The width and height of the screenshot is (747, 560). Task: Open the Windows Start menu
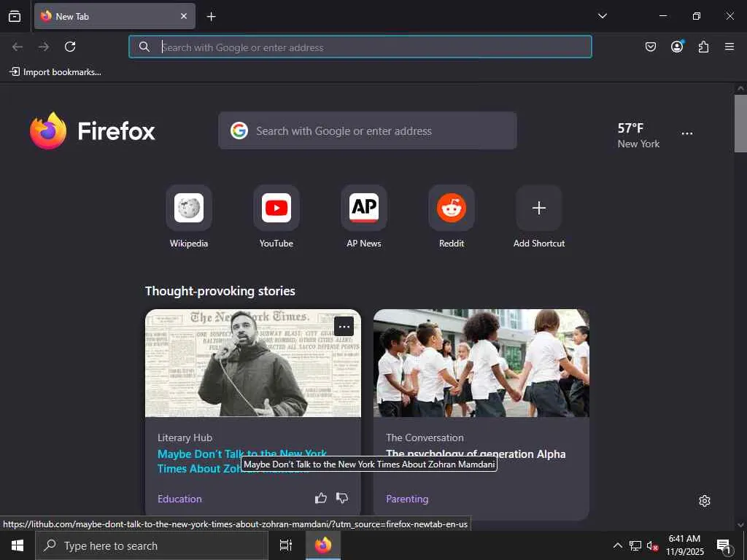(18, 545)
